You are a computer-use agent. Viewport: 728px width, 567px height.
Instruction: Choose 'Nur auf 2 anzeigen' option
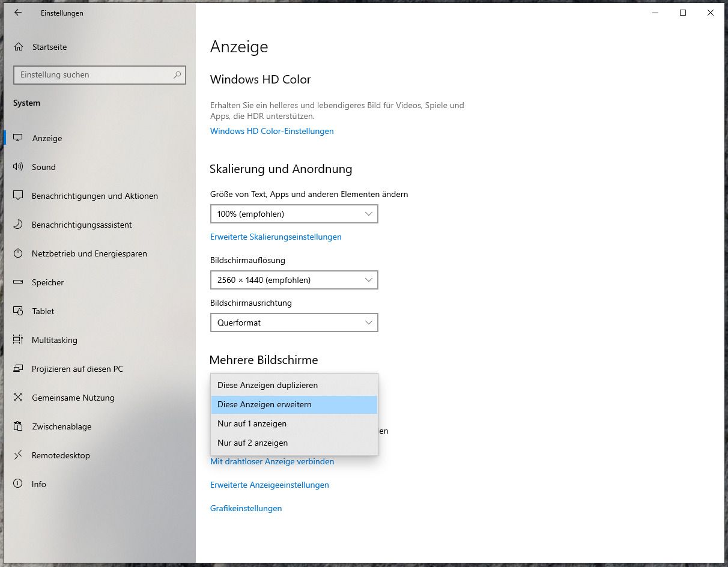click(x=253, y=443)
